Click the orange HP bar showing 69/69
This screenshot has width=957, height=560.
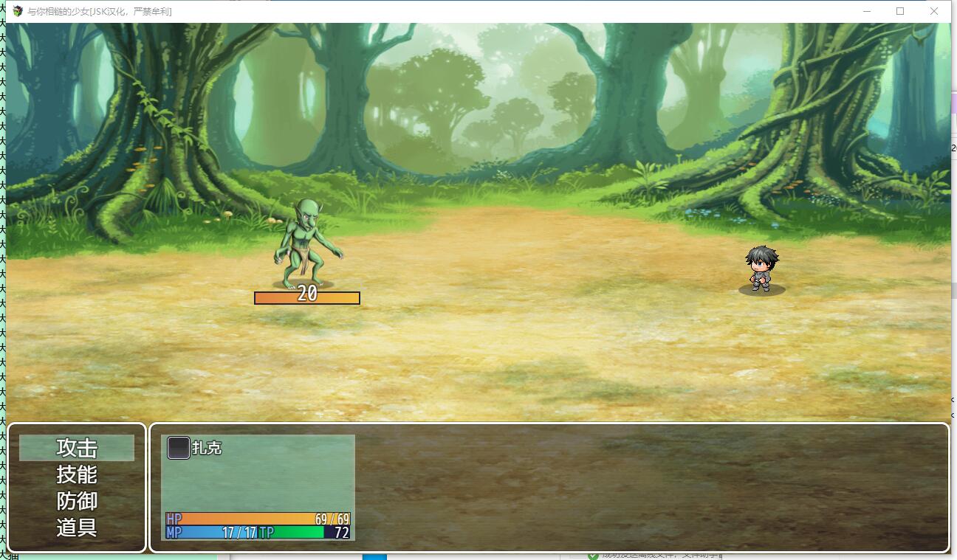(x=258, y=519)
